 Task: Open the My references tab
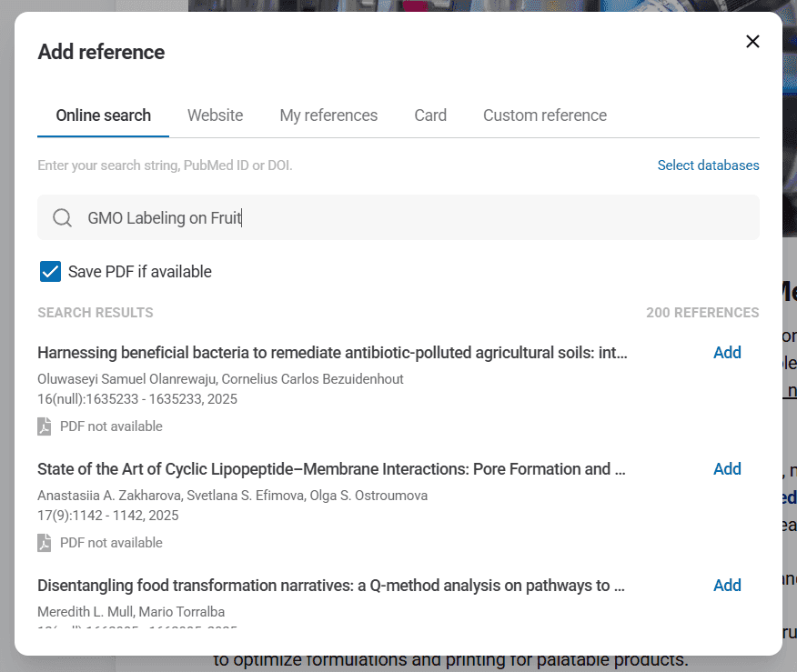[x=328, y=115]
